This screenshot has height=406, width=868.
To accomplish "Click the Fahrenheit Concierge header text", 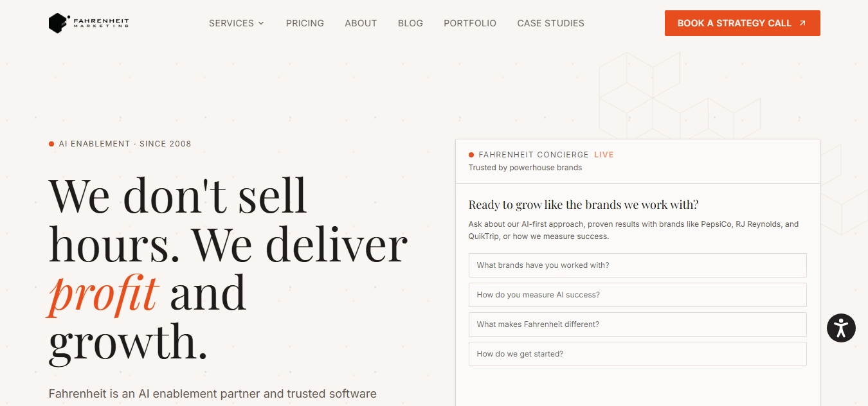I will (x=534, y=155).
